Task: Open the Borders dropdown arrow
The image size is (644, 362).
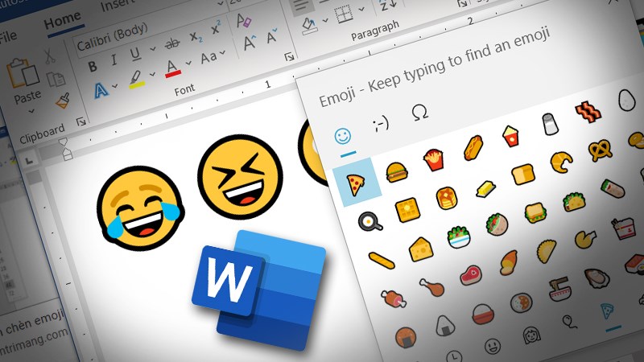Action: pos(361,9)
